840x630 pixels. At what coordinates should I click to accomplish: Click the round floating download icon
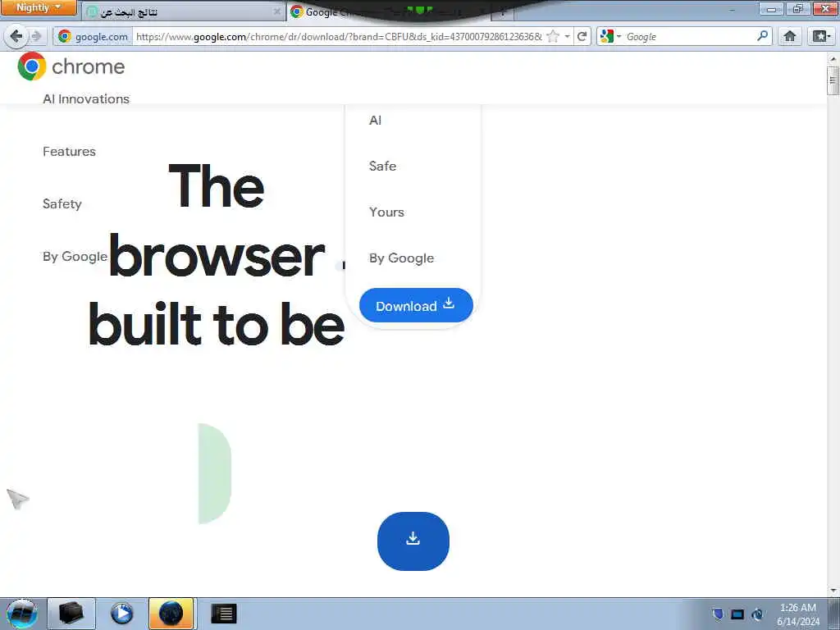(413, 541)
